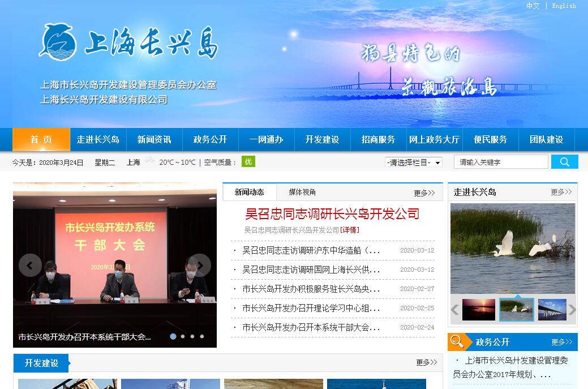Click the 走进长兴岛 panel heading
Image resolution: width=588 pixels, height=389 pixels.
tap(475, 192)
